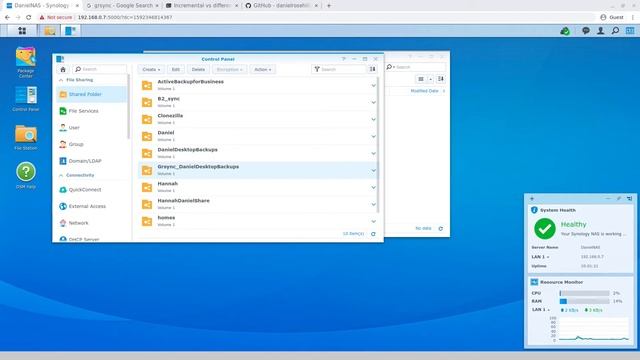Open a new browser tab
This screenshot has height=360, width=640.
[x=329, y=6]
